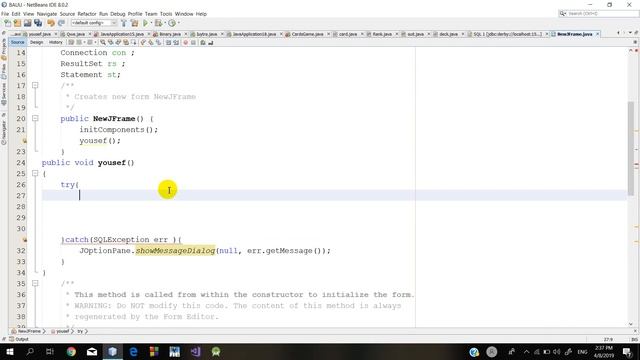Open the Tools menu
Viewport: 640px width, 360px height.
click(166, 14)
